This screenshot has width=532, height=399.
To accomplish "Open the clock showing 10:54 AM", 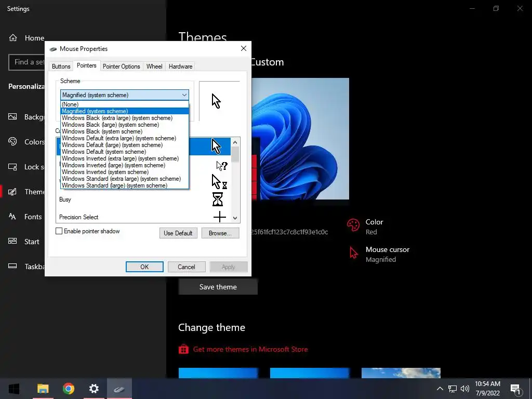I will coord(487,389).
